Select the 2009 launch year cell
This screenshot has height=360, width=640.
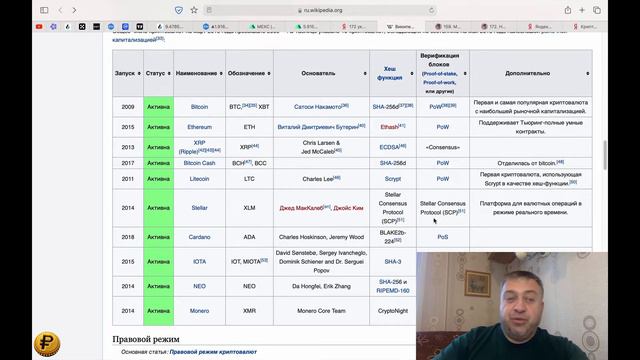128,107
